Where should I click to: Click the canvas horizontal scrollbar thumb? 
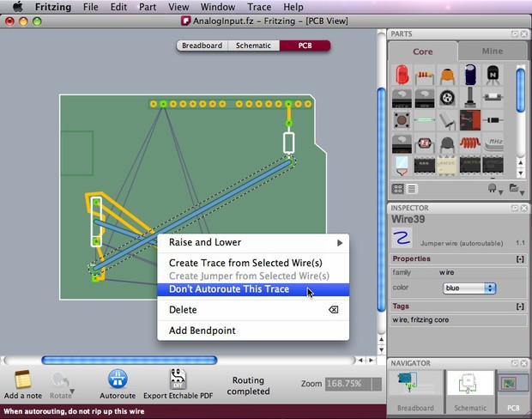point(130,360)
